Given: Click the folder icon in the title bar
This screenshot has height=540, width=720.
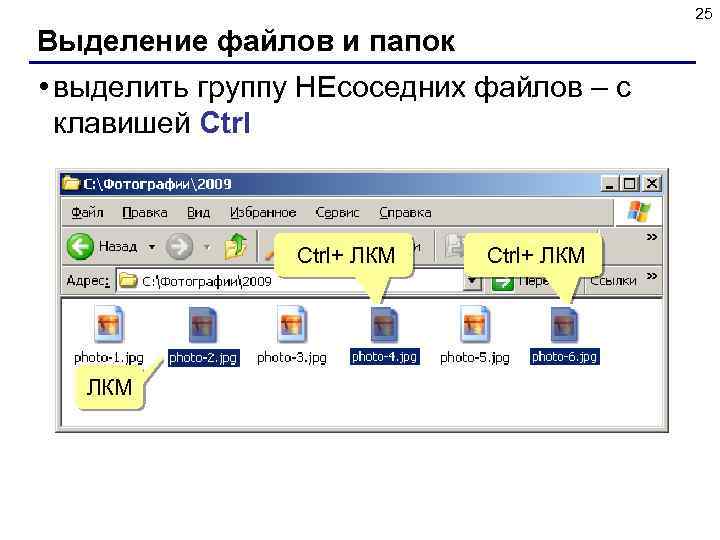Looking at the screenshot, I should click(x=71, y=183).
